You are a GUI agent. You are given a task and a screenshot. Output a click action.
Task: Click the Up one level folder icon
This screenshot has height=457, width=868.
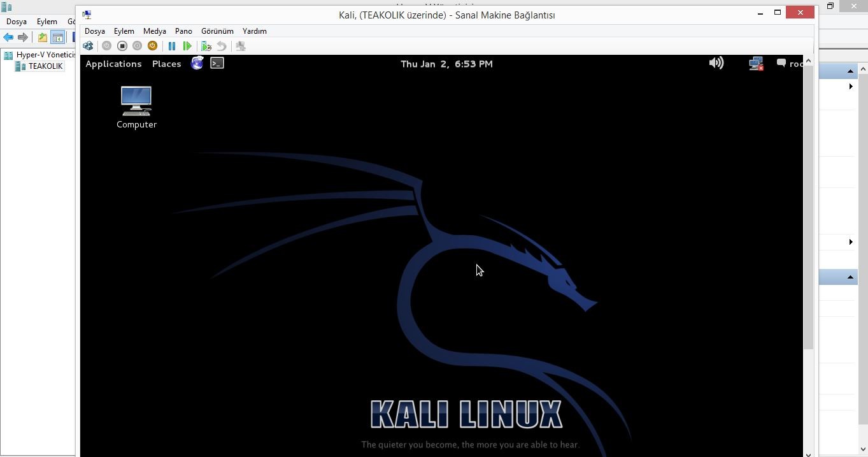[43, 38]
